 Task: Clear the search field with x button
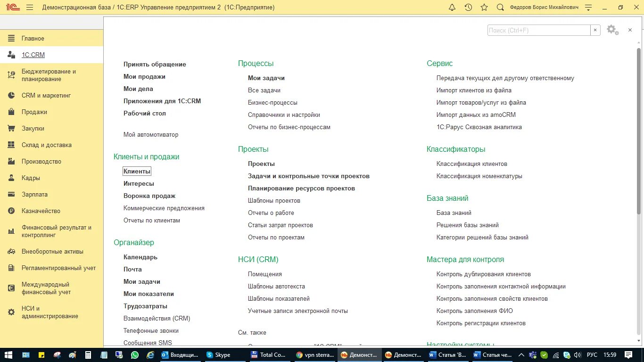(x=595, y=30)
